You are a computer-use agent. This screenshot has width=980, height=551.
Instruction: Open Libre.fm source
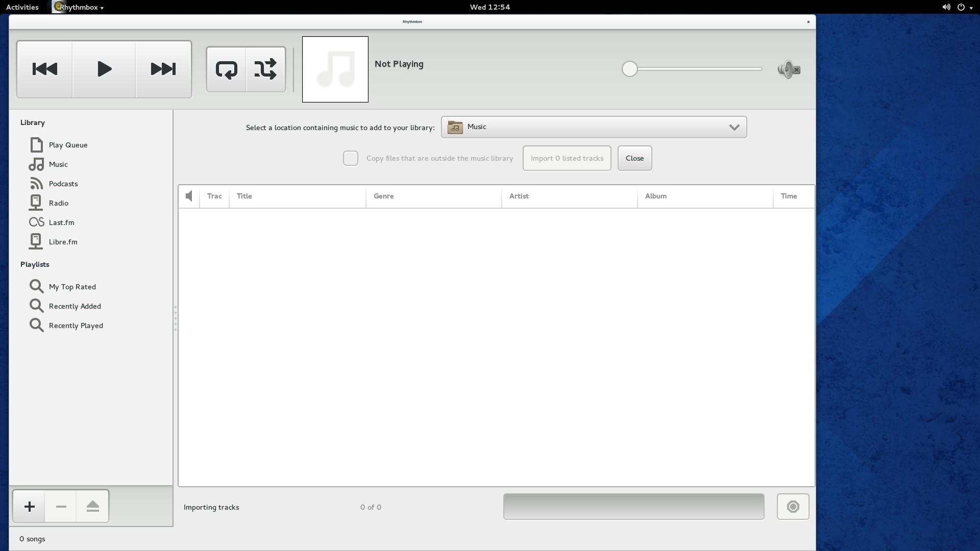point(91,242)
